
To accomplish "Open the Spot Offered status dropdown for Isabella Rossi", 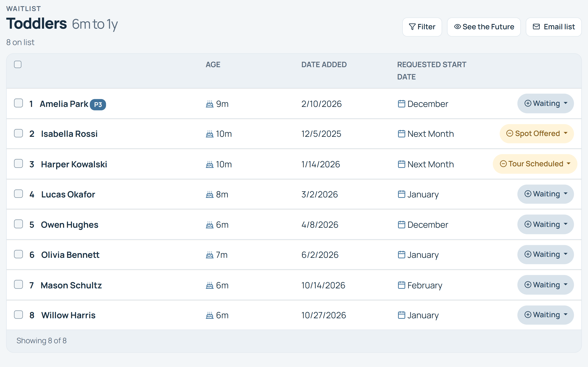I will [537, 134].
